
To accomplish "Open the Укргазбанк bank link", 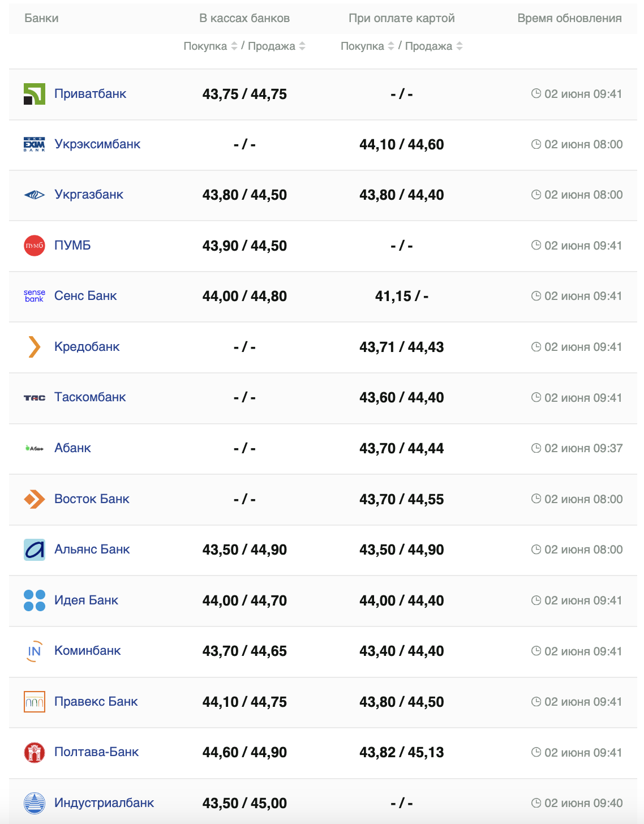I will 89,195.
